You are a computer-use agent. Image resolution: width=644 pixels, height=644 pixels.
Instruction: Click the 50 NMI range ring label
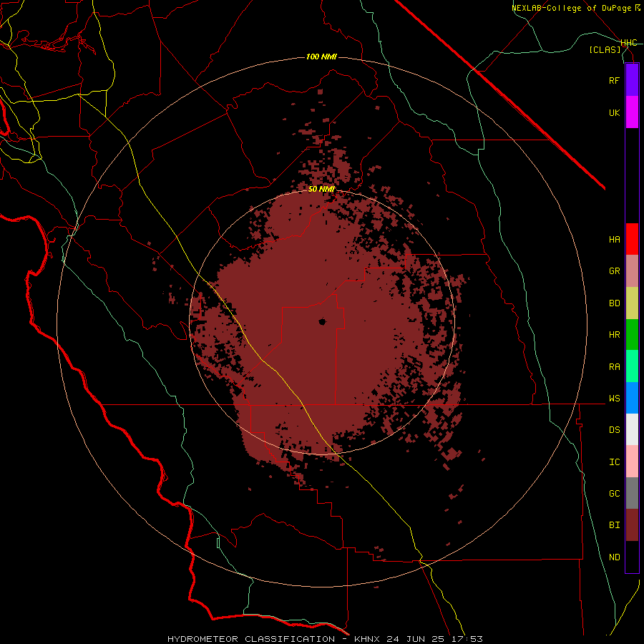point(321,189)
